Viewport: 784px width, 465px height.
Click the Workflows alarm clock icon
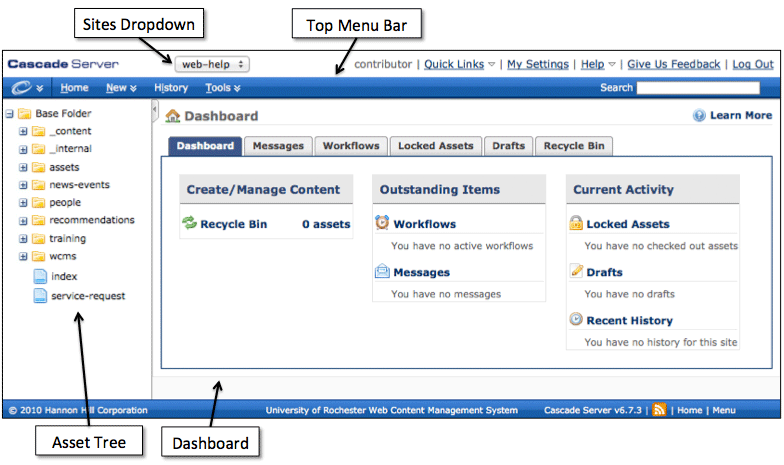[382, 222]
